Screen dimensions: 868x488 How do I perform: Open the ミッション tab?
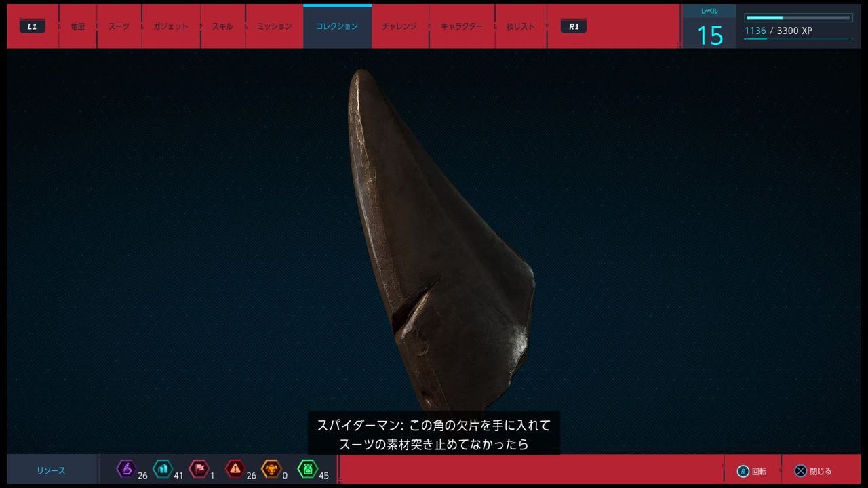(274, 26)
